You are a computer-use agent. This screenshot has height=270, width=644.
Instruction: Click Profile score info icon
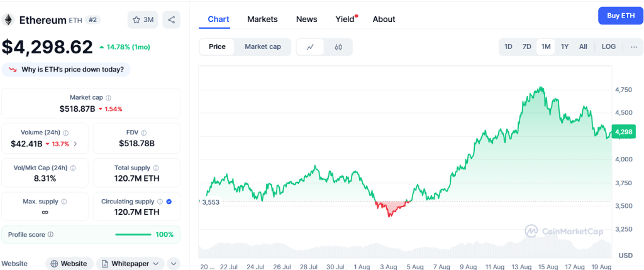50,235
